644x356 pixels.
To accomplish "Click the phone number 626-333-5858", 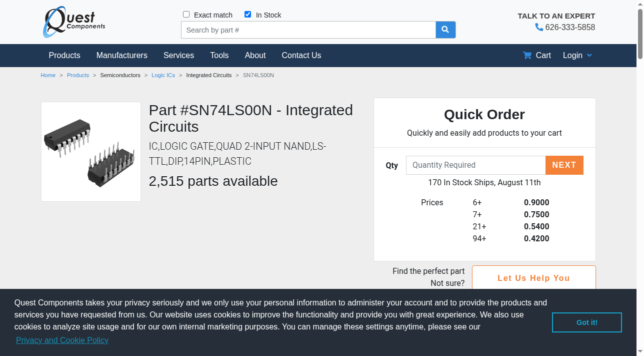I will click(570, 28).
